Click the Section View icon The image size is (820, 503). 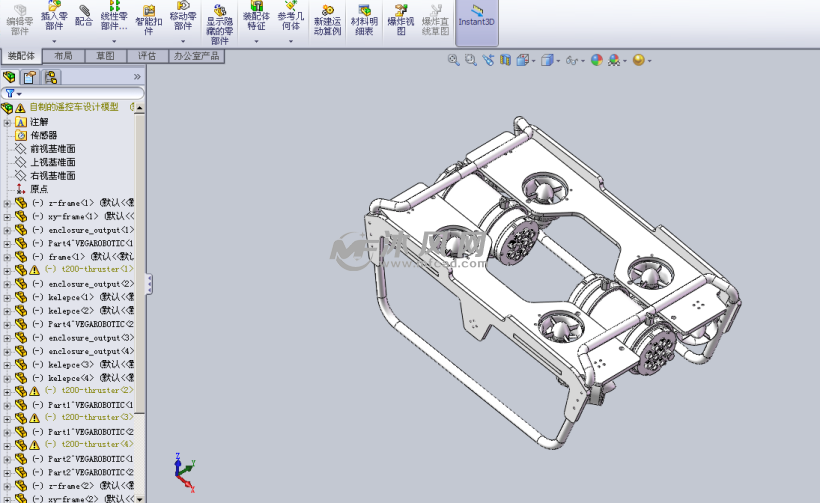505,60
